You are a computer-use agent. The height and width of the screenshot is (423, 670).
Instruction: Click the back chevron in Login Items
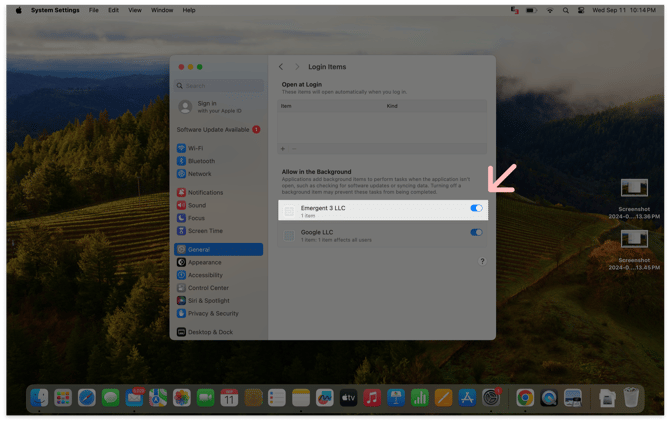[x=281, y=67]
